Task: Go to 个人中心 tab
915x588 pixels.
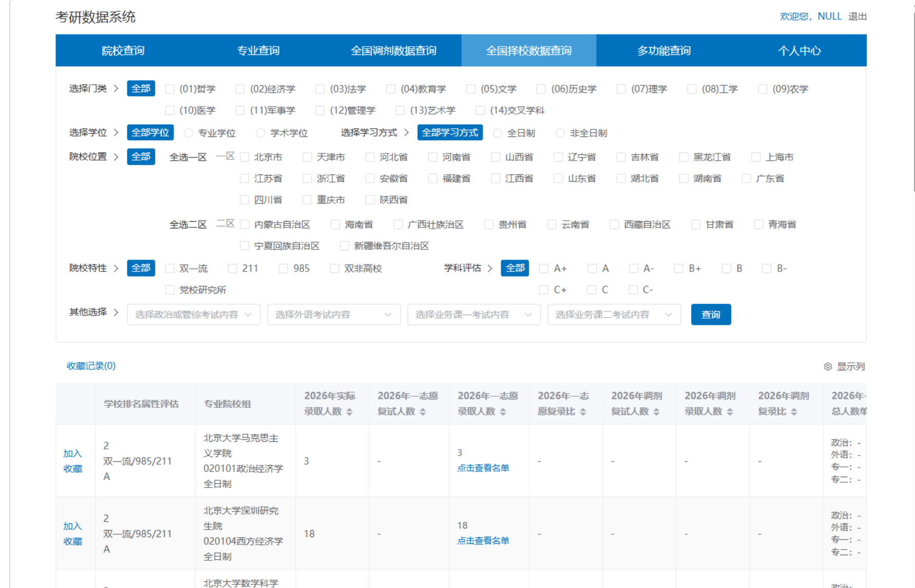Action: pos(799,50)
